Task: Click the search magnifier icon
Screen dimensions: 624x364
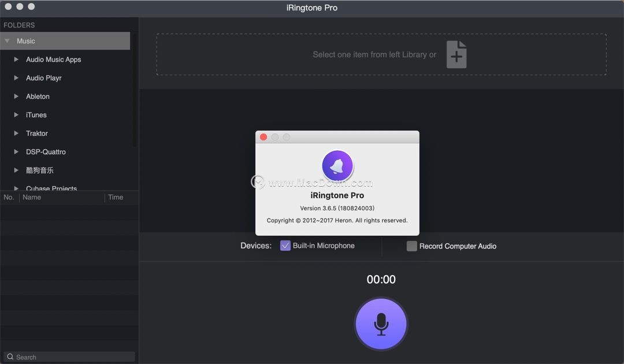Action: (10, 357)
